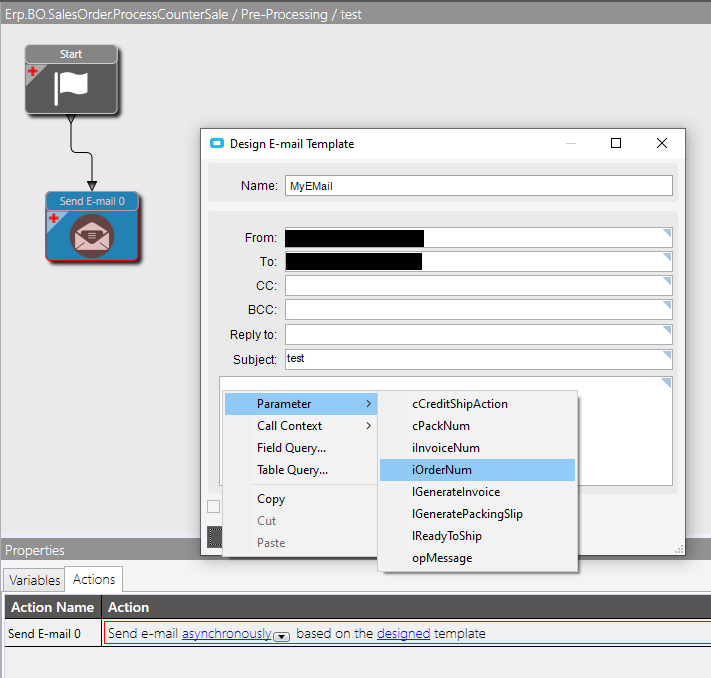711x678 pixels.
Task: Insert the cPackNum parameter
Action: click(x=477, y=425)
